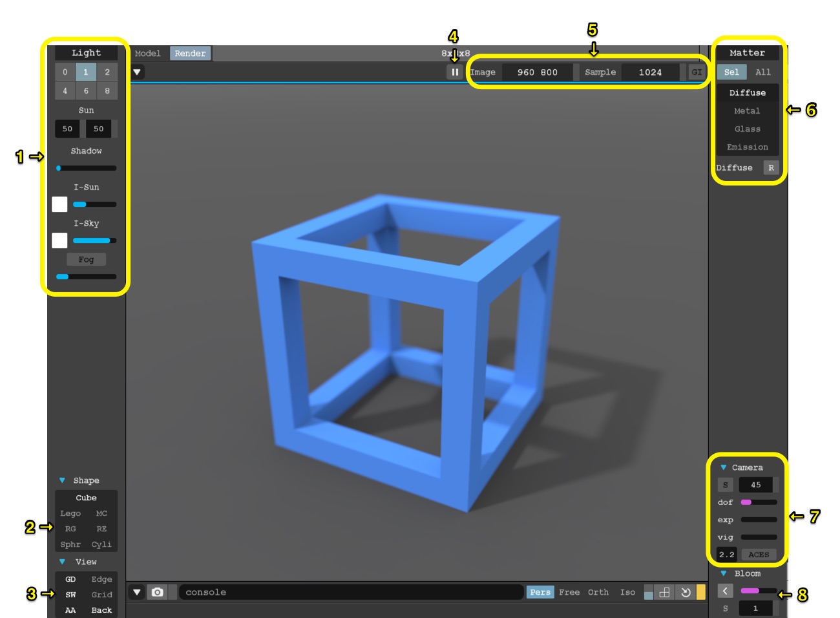Enable Grid in the View panel
The image size is (840, 618).
pyautogui.click(x=101, y=595)
